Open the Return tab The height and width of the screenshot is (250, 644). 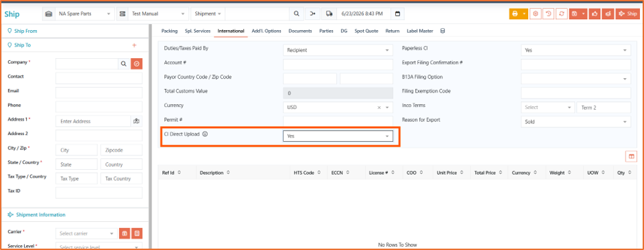(x=393, y=31)
